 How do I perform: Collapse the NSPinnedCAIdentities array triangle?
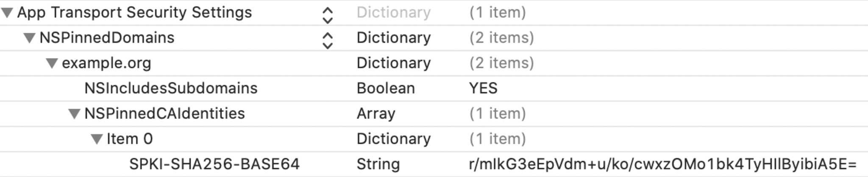74,114
